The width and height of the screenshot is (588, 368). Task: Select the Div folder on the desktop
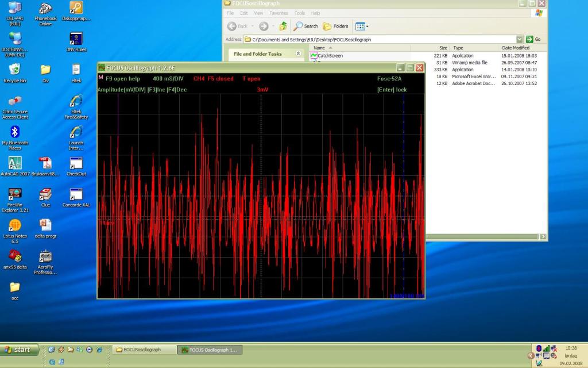45,73
